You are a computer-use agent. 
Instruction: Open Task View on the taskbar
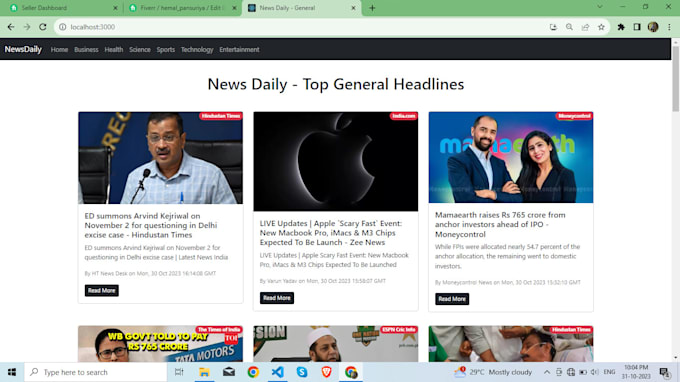pyautogui.click(x=179, y=372)
